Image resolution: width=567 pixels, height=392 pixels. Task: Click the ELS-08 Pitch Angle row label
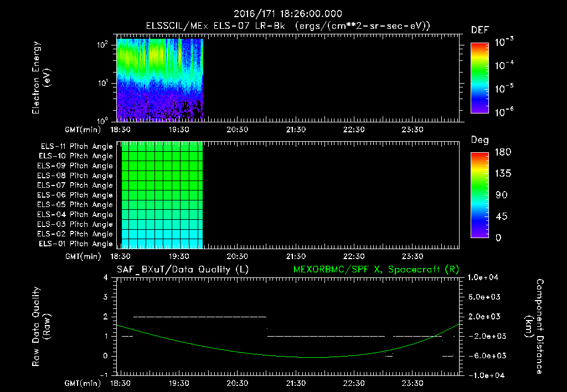pyautogui.click(x=75, y=176)
